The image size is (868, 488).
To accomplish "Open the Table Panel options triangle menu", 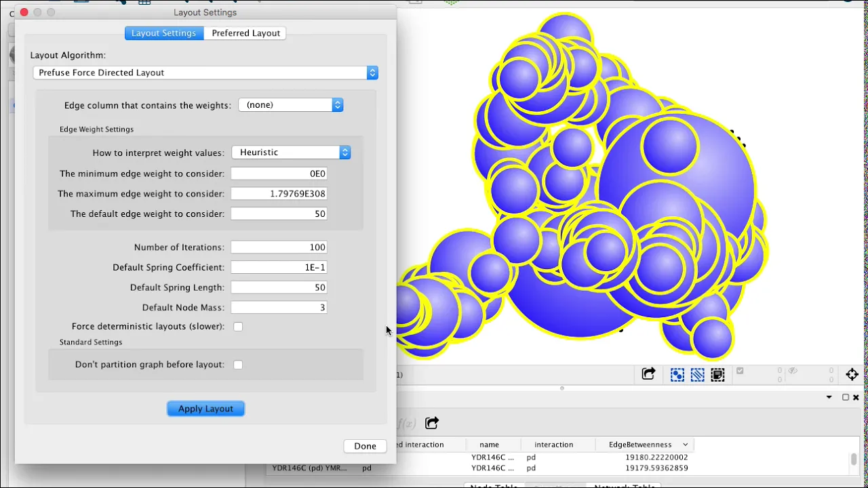I will point(829,397).
